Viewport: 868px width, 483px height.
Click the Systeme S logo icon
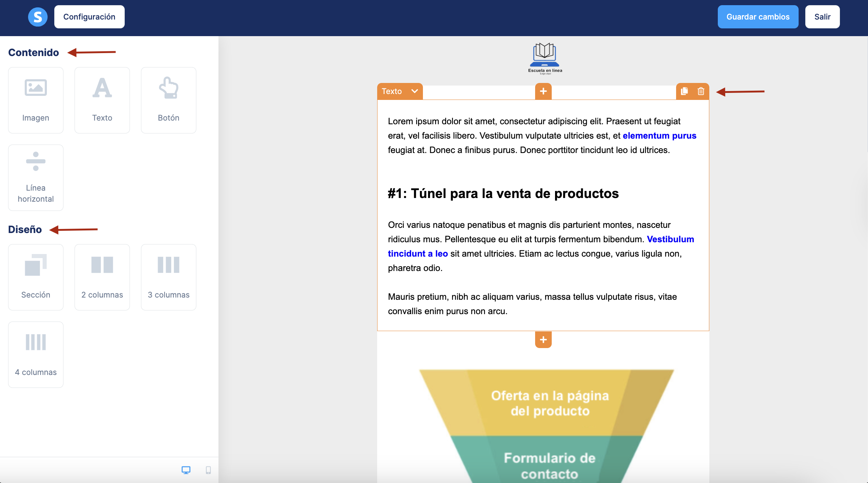[x=38, y=17]
